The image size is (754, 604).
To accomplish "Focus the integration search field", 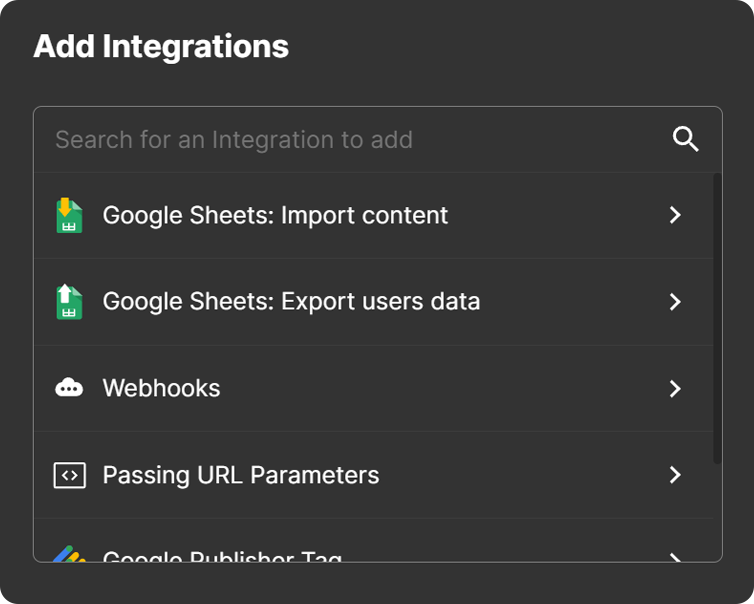I will (x=378, y=139).
